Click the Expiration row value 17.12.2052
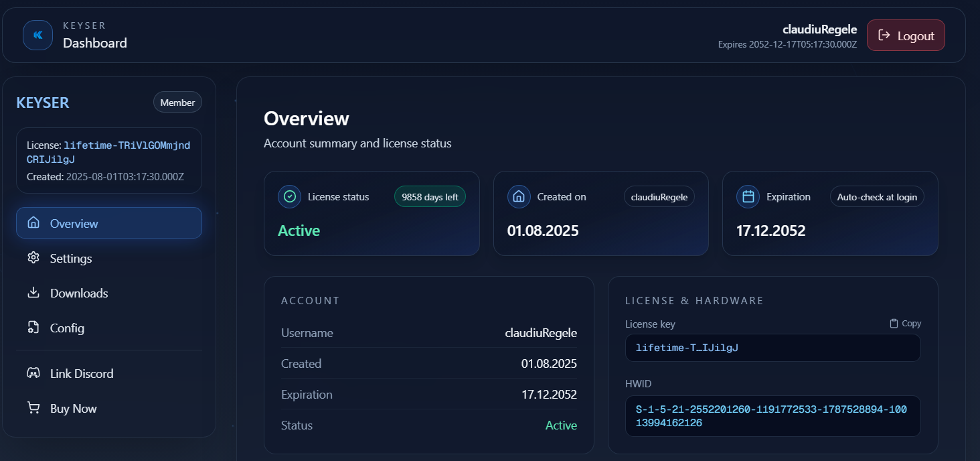The height and width of the screenshot is (461, 980). (549, 395)
